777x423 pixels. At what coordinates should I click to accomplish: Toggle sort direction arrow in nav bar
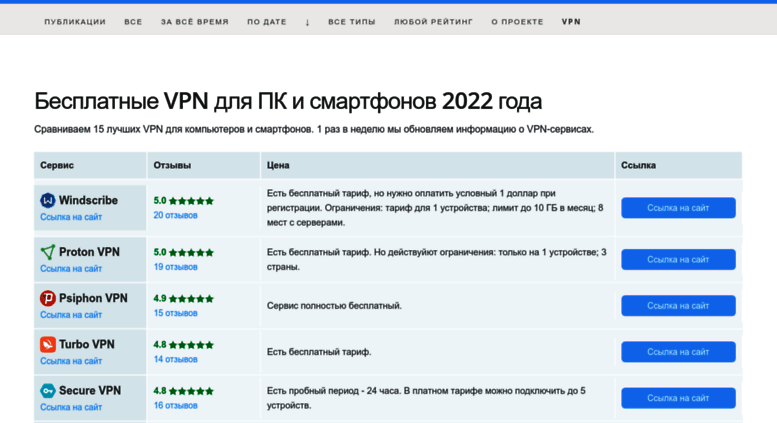307,22
